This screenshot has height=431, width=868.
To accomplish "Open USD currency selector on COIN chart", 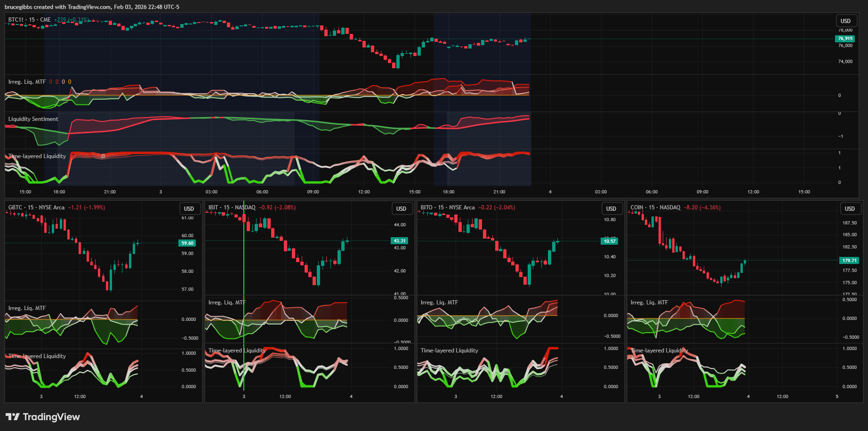I will click(850, 209).
